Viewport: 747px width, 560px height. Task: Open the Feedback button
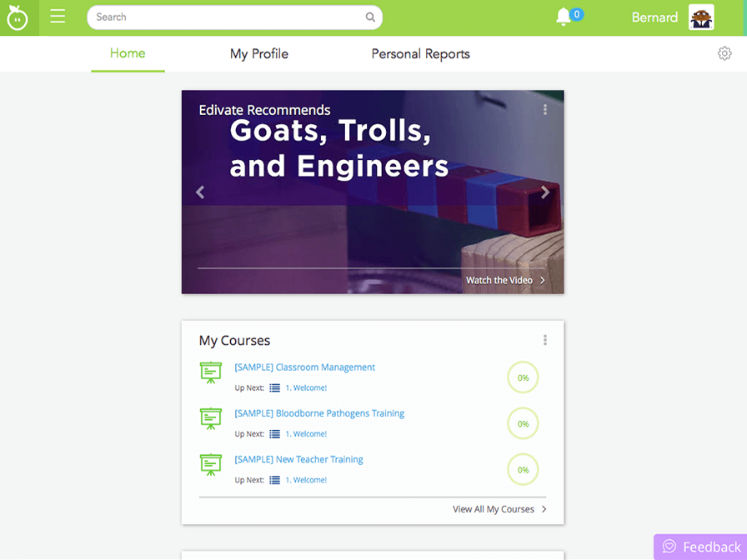point(700,547)
